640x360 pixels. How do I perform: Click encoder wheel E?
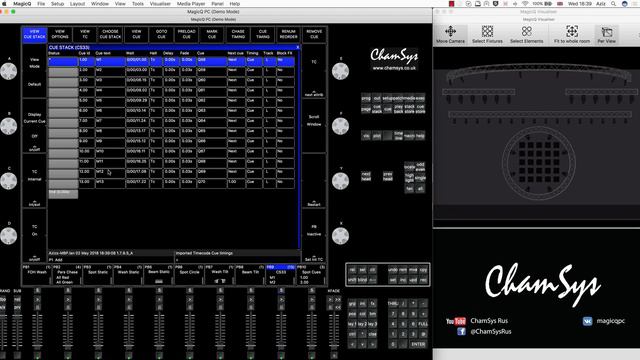(x=340, y=71)
